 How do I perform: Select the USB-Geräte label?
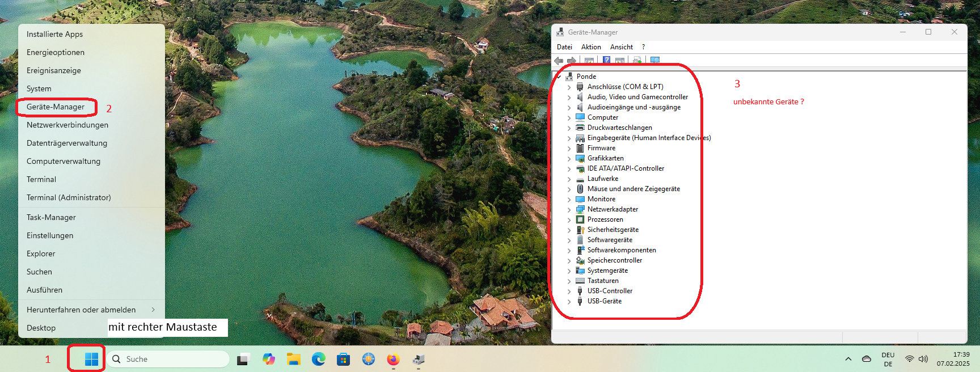(x=605, y=301)
